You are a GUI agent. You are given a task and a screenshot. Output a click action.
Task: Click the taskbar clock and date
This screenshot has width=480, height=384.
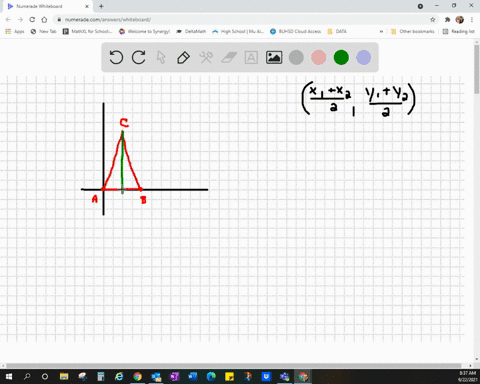(467, 377)
